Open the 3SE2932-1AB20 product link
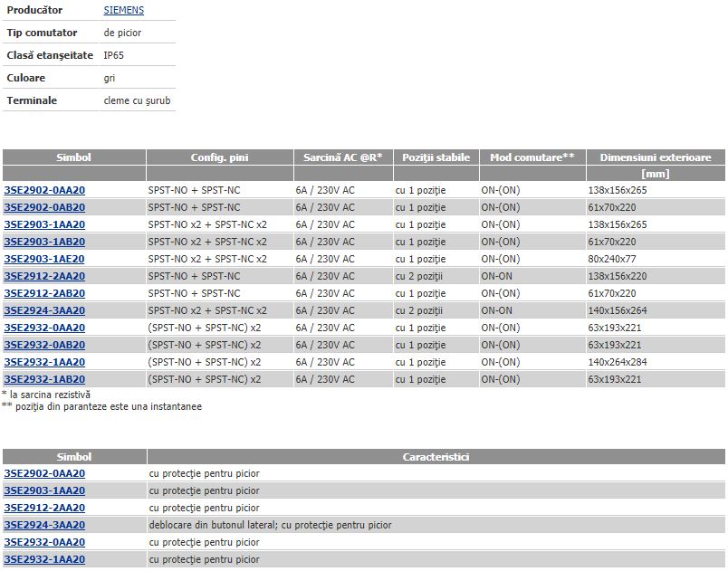The height and width of the screenshot is (571, 728). (44, 379)
